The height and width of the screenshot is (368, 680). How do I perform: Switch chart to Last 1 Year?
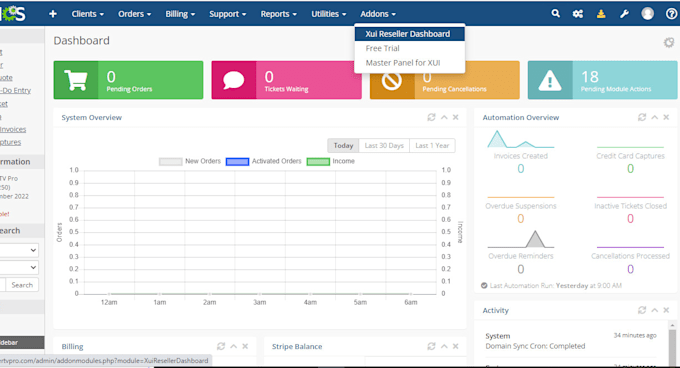(432, 146)
